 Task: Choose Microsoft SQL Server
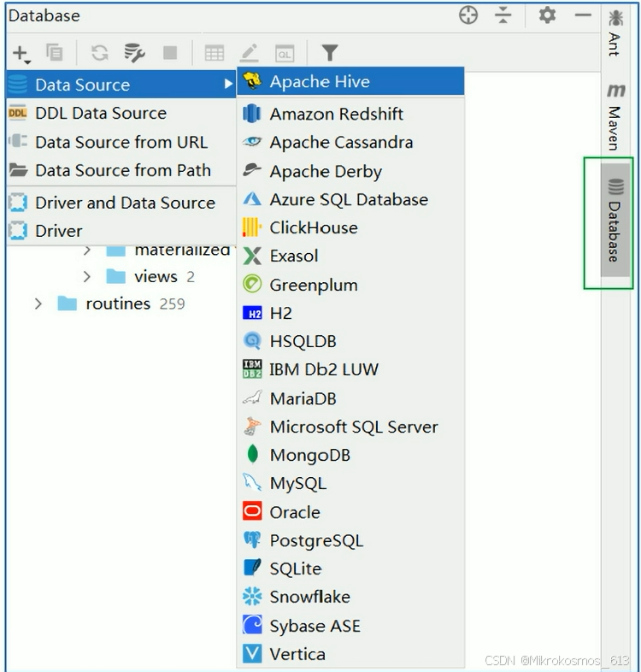click(x=350, y=427)
